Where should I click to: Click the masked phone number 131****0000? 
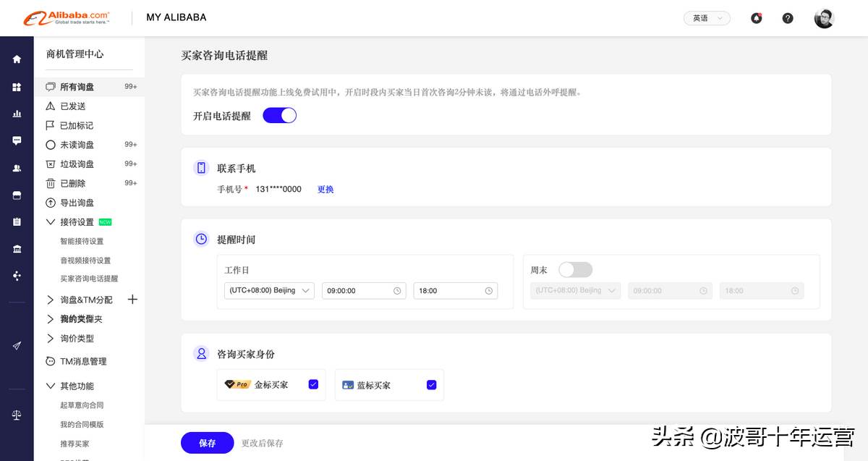click(x=278, y=190)
